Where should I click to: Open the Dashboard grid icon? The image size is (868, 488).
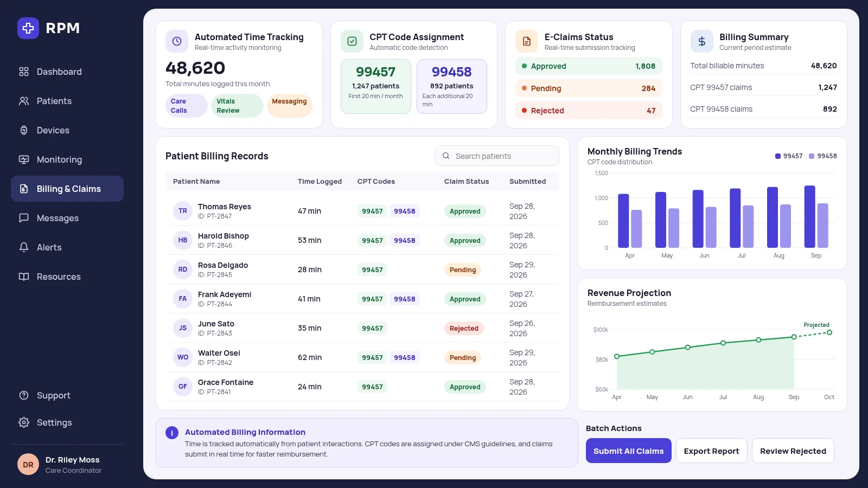[24, 72]
